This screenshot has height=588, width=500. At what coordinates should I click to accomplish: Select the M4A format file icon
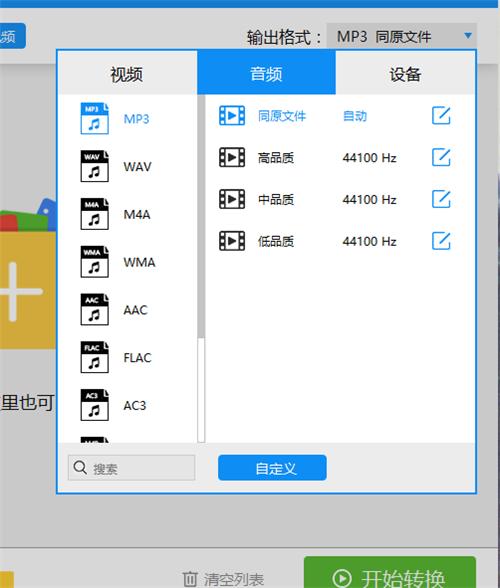(95, 214)
